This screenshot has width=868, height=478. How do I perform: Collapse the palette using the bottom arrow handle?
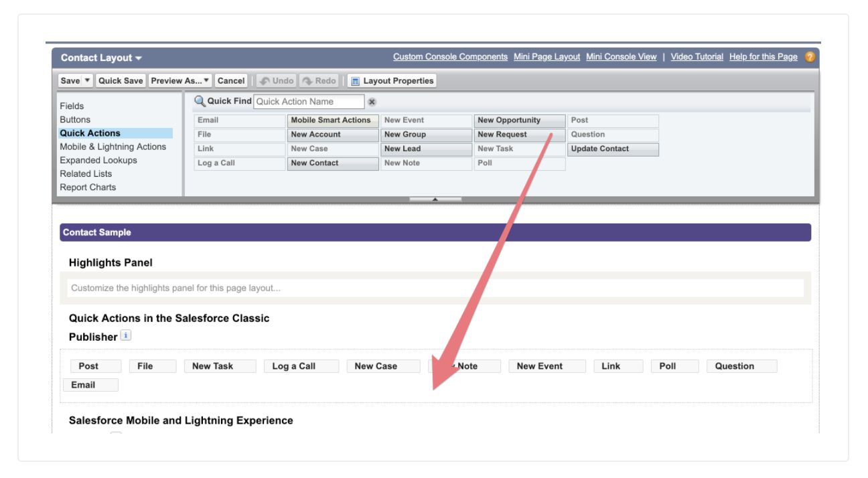tap(435, 200)
